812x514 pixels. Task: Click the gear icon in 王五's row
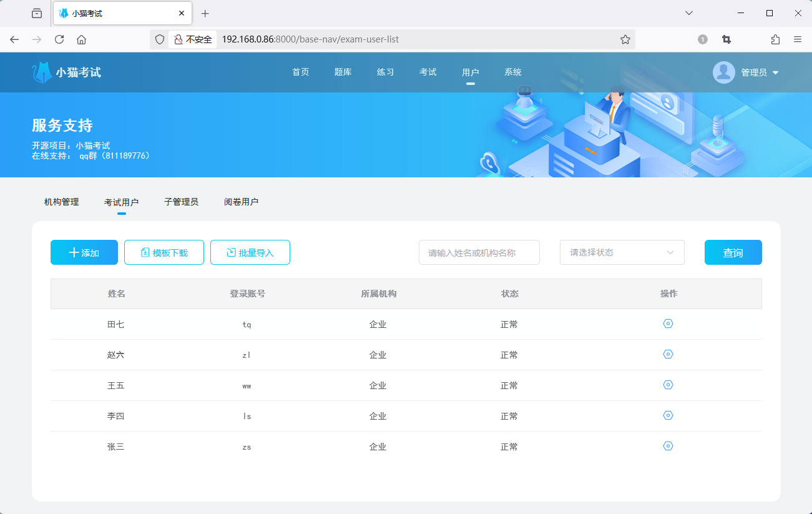tap(668, 385)
